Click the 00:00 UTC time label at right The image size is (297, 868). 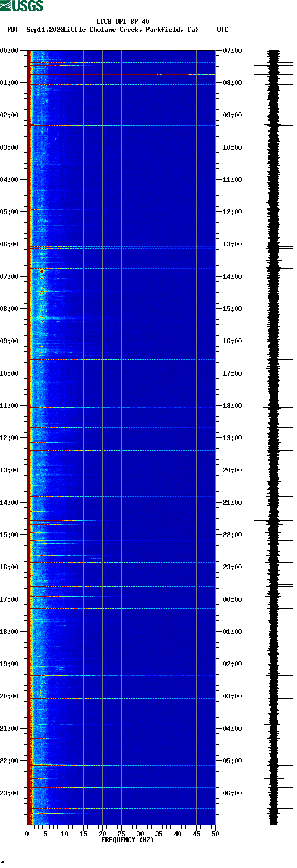point(232,599)
